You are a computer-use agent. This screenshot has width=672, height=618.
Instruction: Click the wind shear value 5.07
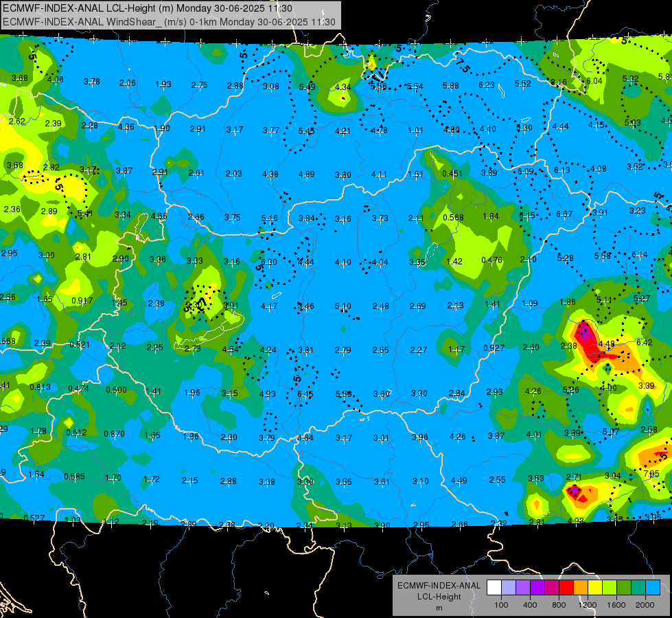pyautogui.click(x=610, y=432)
